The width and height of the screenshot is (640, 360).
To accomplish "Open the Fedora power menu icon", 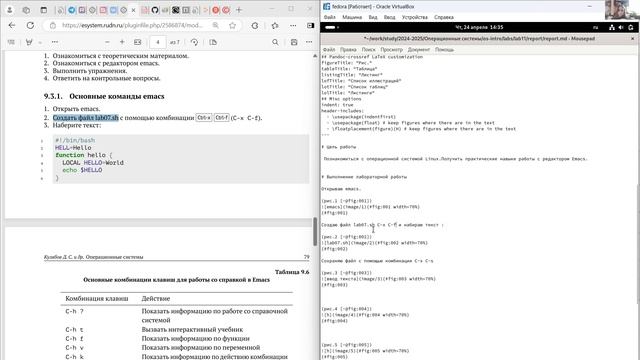I will click(x=631, y=27).
